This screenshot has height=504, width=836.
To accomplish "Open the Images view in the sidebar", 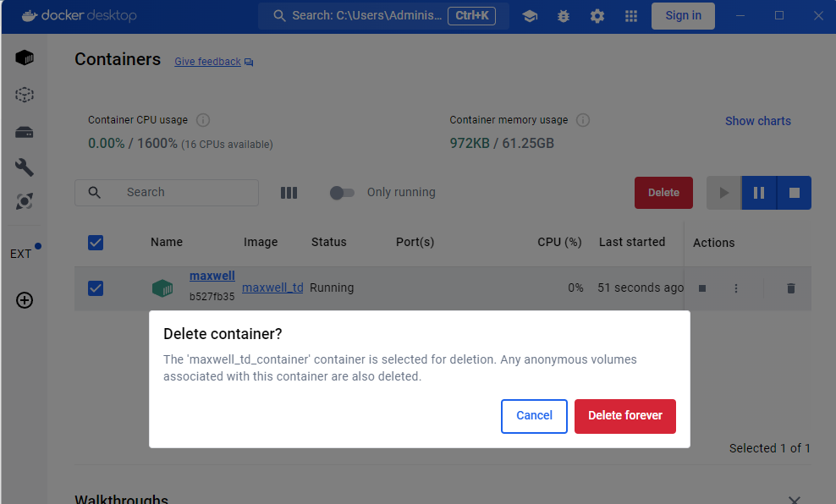I will click(x=25, y=95).
